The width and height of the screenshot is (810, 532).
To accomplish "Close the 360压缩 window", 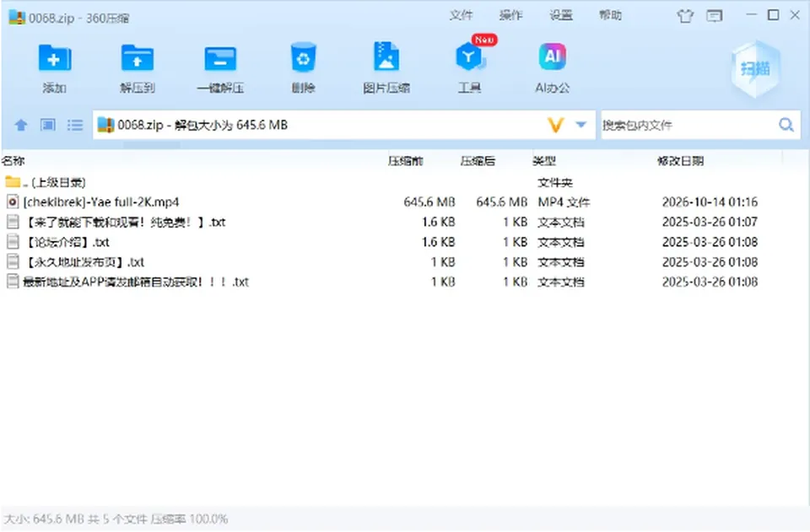I will coord(795,15).
